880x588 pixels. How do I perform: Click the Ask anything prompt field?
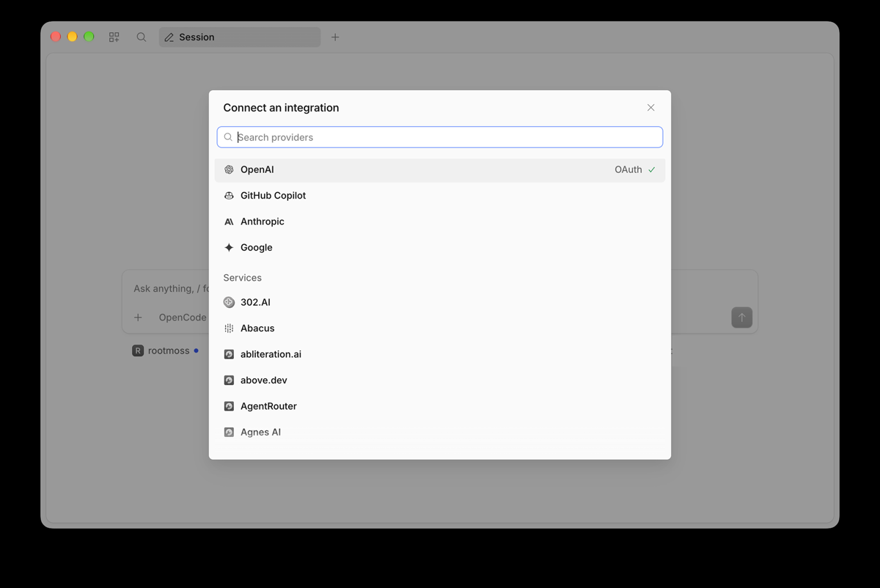click(x=171, y=289)
